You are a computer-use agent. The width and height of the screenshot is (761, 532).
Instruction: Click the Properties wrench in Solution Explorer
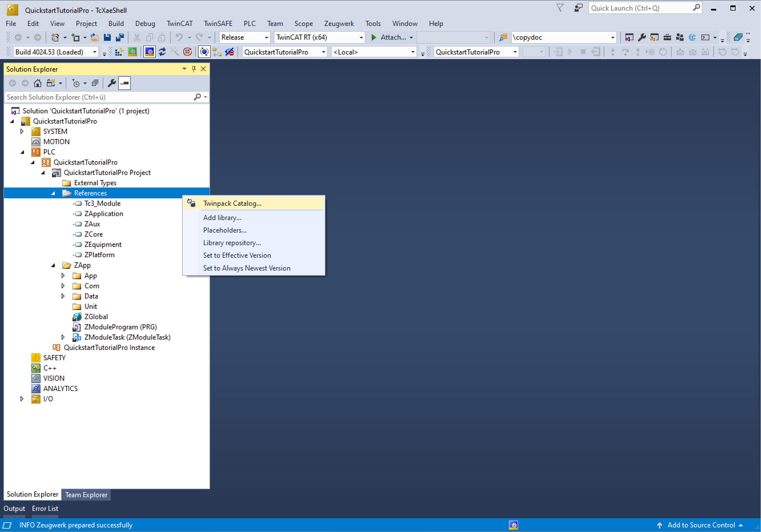(x=112, y=83)
